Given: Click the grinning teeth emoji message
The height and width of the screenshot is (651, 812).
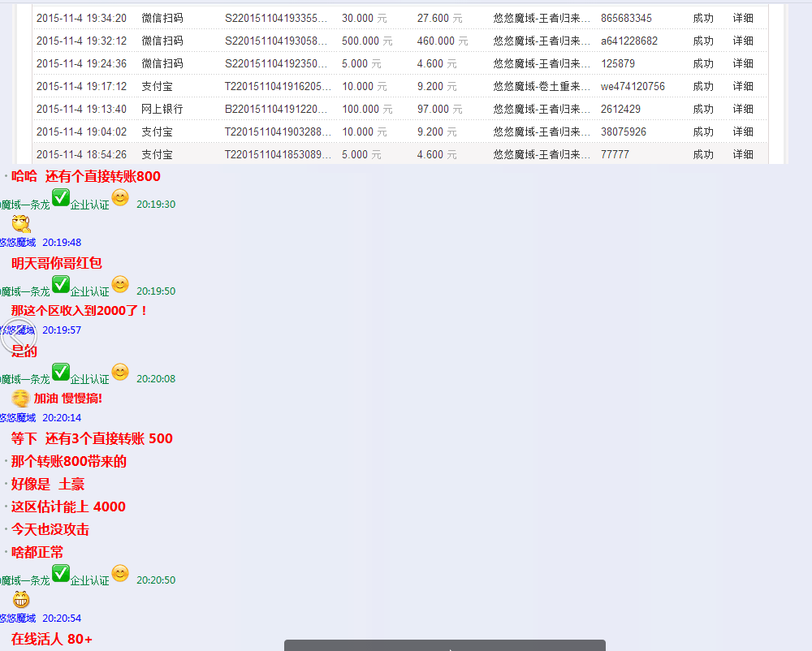Looking at the screenshot, I should (21, 600).
